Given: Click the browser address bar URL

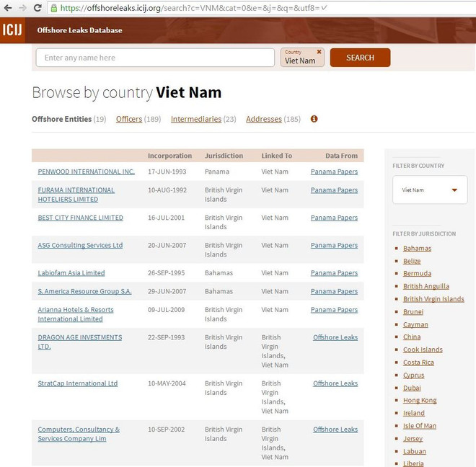Looking at the screenshot, I should point(194,8).
